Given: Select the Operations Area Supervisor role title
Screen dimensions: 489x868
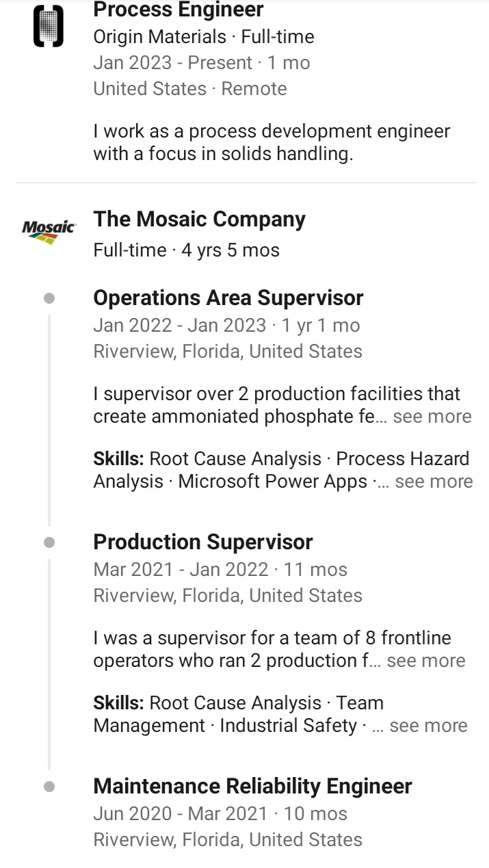Looking at the screenshot, I should pos(228,298).
